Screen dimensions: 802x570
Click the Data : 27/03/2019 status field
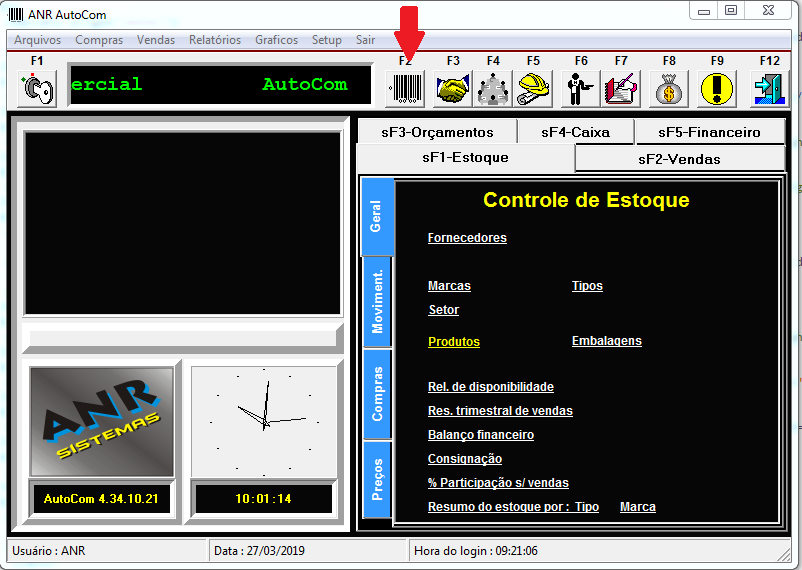(307, 551)
